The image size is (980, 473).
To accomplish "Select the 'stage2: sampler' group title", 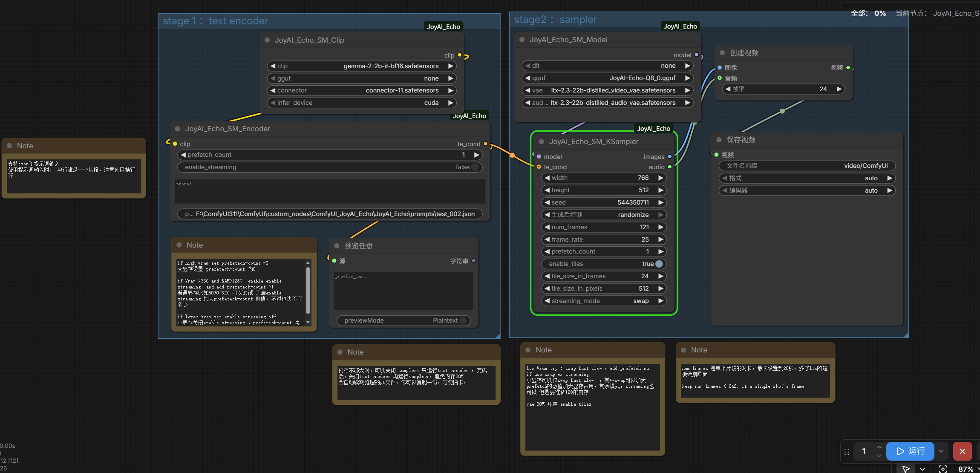I will [x=555, y=20].
